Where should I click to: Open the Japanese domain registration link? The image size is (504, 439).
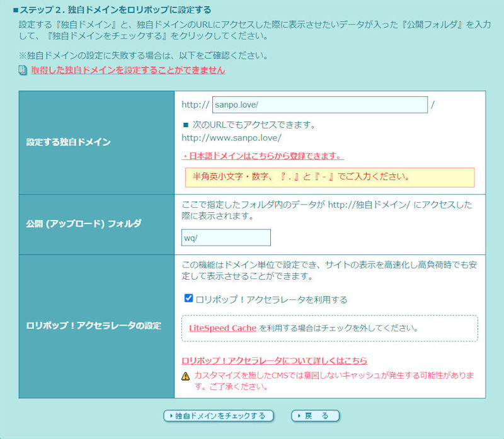(263, 156)
